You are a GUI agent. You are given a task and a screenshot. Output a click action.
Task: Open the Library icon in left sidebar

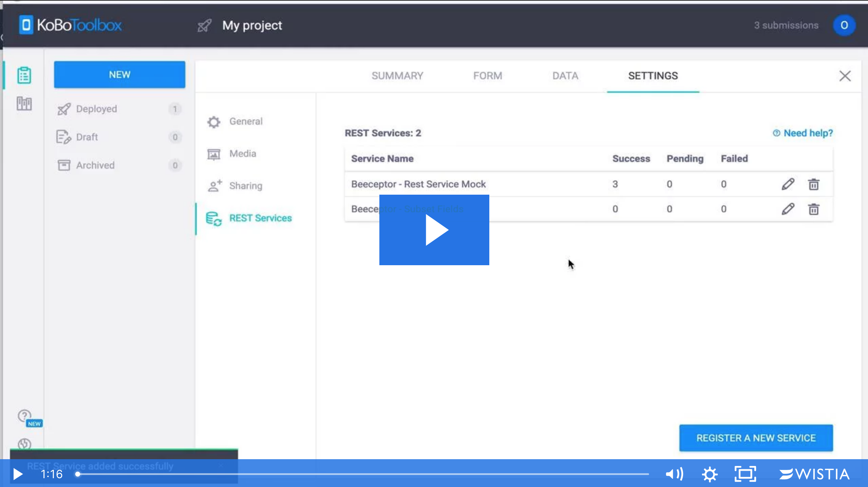[24, 103]
